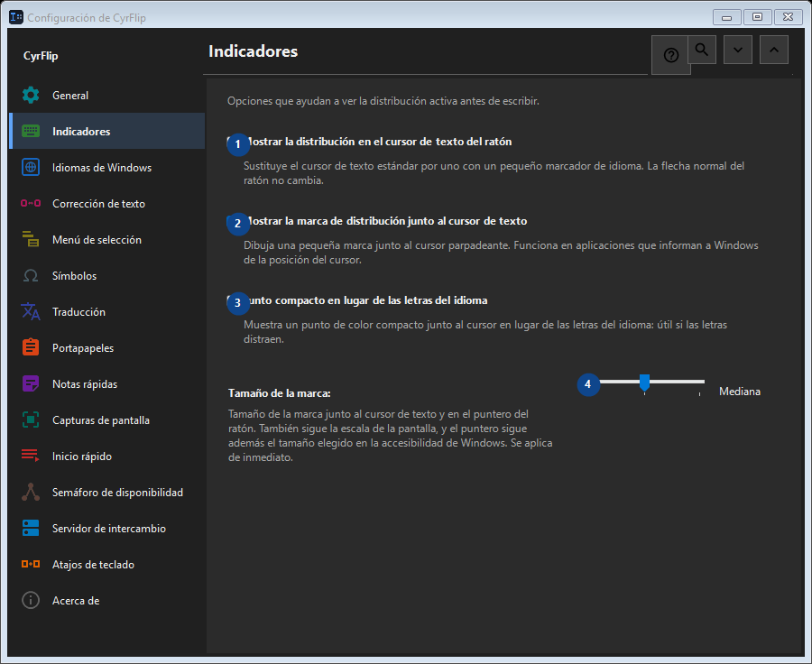Maximize the Configuración de CyrFlip window

pos(757,17)
